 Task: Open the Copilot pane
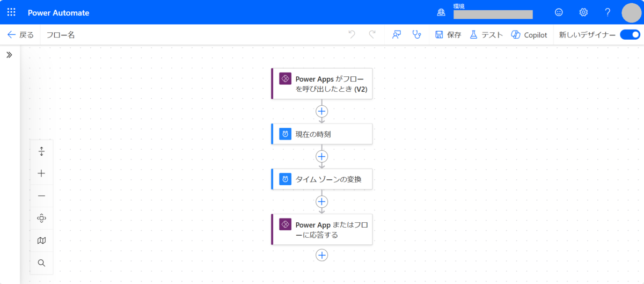(x=529, y=35)
